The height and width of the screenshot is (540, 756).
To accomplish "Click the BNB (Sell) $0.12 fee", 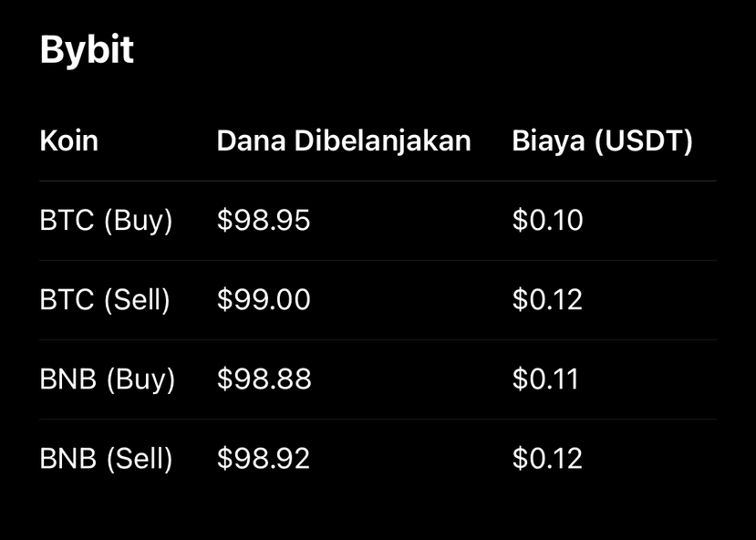I will coord(547,459).
